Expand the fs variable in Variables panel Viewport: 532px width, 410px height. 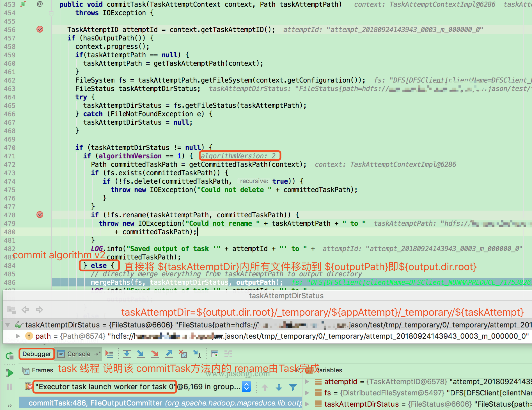pos(307,393)
